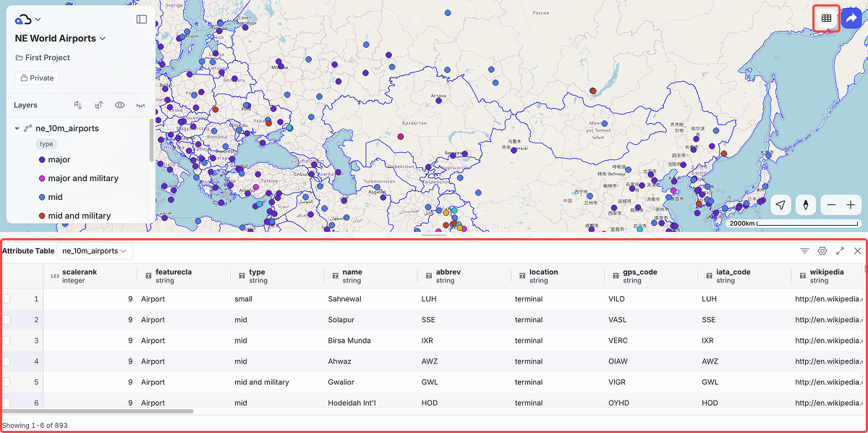This screenshot has height=433, width=868.
Task: Expand attribute table to fullscreen
Action: [840, 251]
